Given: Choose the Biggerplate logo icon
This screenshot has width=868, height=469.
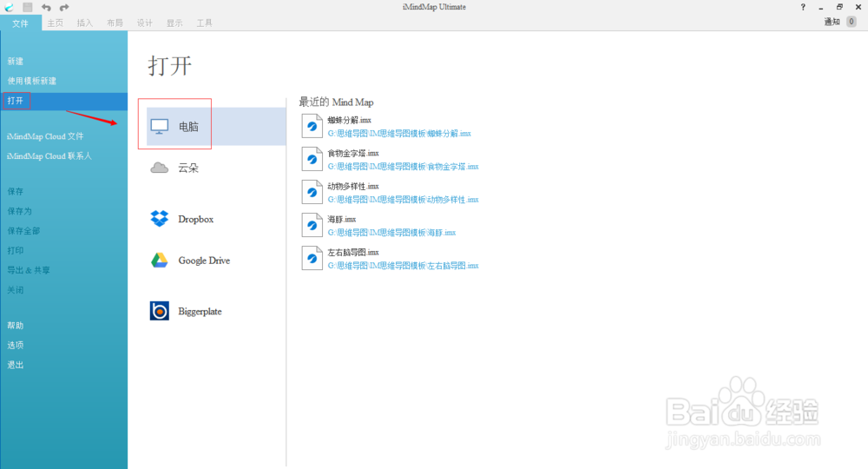Looking at the screenshot, I should tap(160, 311).
